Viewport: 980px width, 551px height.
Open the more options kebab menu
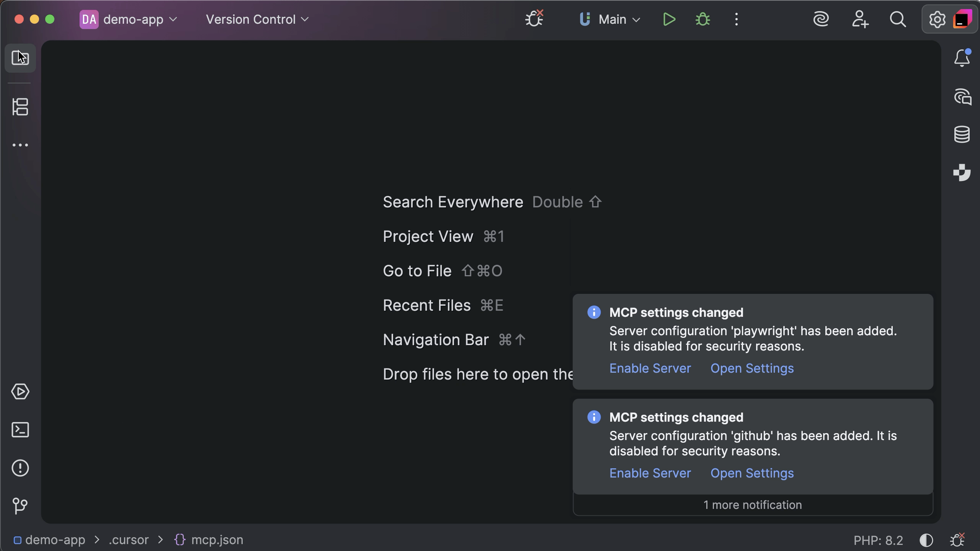736,19
